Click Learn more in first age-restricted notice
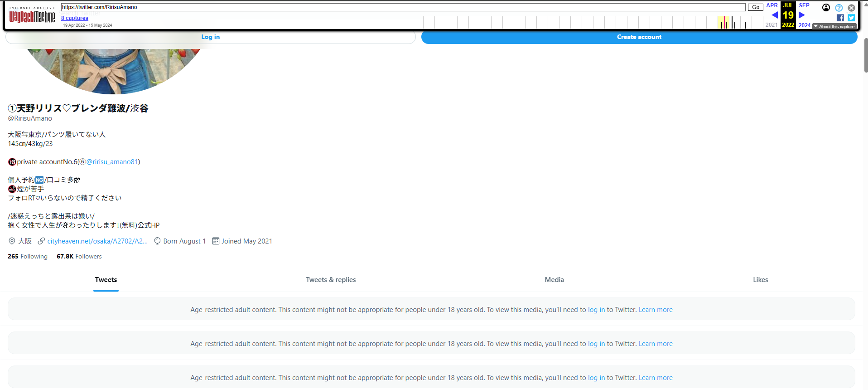The width and height of the screenshot is (868, 390). (x=656, y=310)
